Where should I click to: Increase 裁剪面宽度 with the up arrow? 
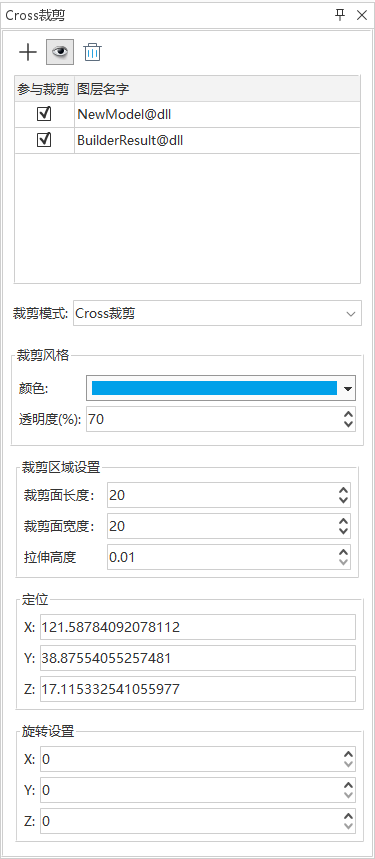click(343, 521)
